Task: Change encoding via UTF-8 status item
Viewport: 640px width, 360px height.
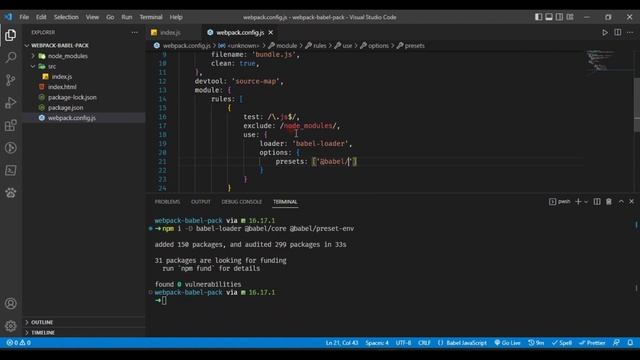Action: pos(403,343)
